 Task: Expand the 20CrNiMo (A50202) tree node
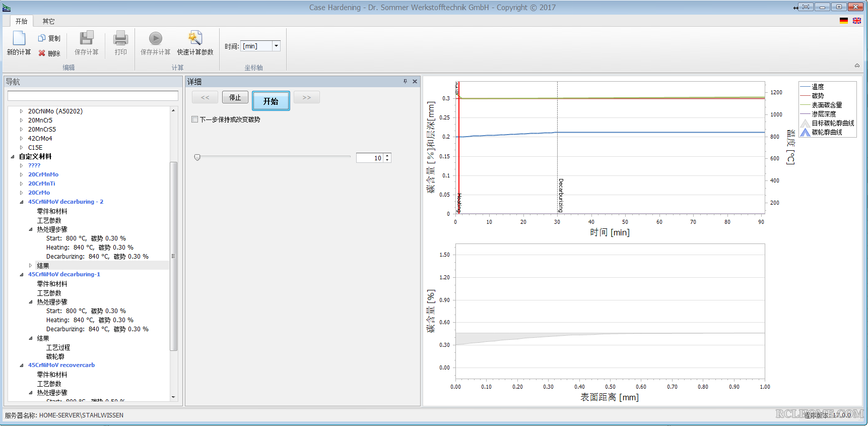tap(21, 111)
